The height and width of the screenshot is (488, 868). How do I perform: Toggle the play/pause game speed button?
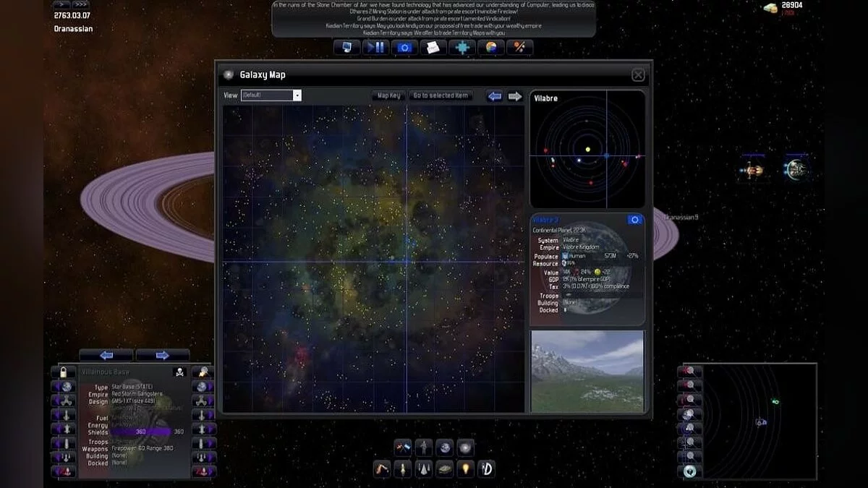coord(376,48)
